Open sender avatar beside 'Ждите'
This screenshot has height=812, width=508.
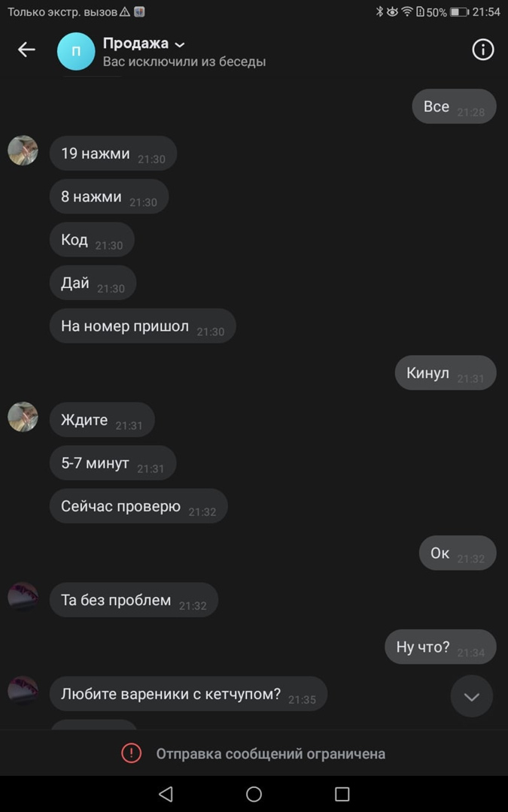tap(23, 417)
